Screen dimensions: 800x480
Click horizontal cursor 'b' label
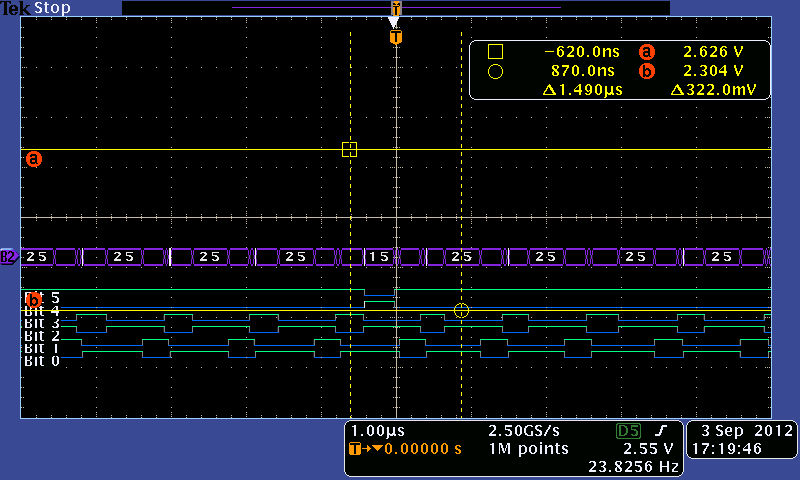[x=34, y=299]
